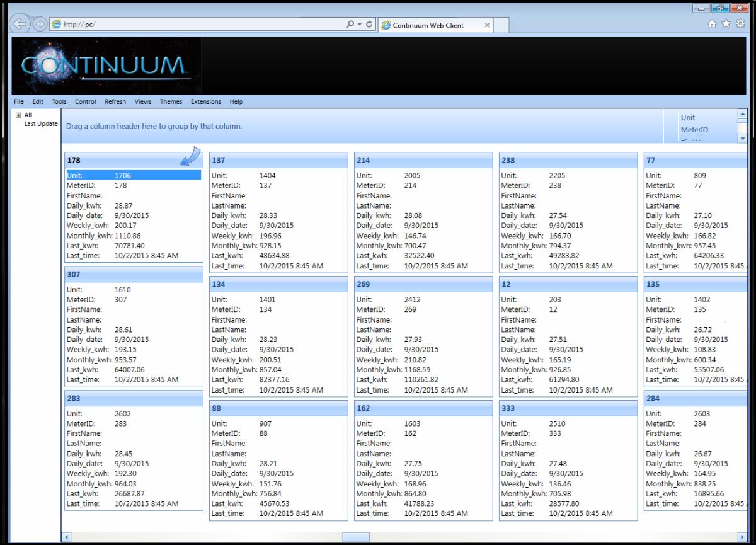Click the MeterID column in field list
The height and width of the screenshot is (545, 756).
click(x=694, y=130)
